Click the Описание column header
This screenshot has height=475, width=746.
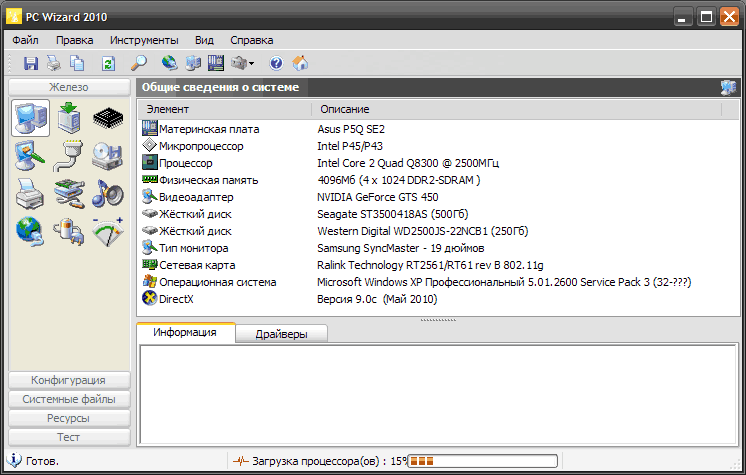517,109
